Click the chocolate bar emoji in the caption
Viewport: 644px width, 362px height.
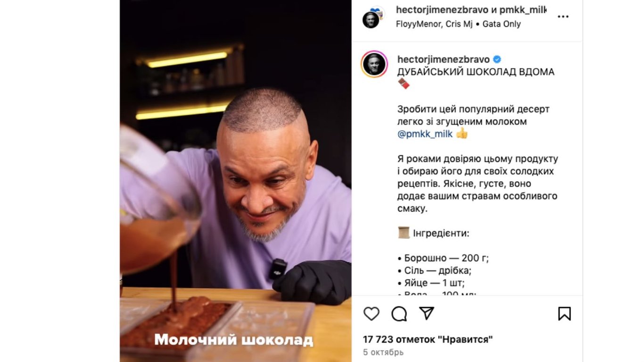tap(404, 84)
